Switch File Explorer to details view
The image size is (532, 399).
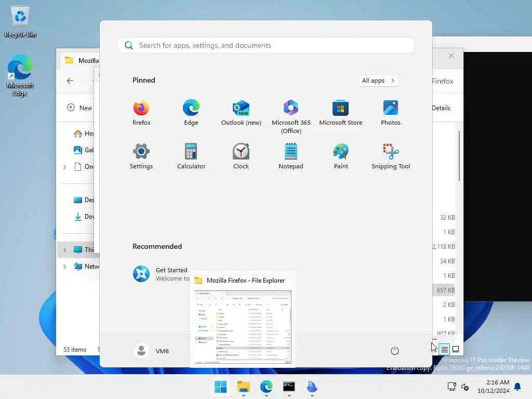point(444,349)
